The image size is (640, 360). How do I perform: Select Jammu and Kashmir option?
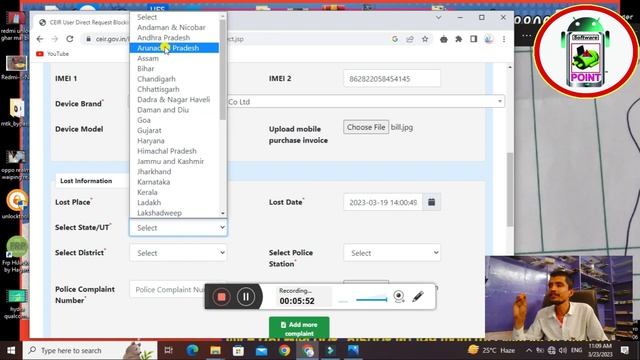pyautogui.click(x=174, y=161)
